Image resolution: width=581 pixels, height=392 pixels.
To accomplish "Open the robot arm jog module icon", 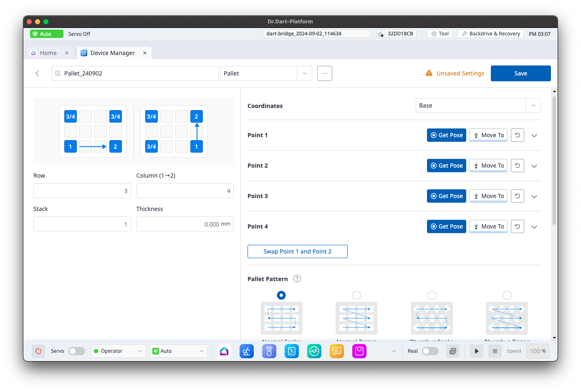I will point(247,351).
